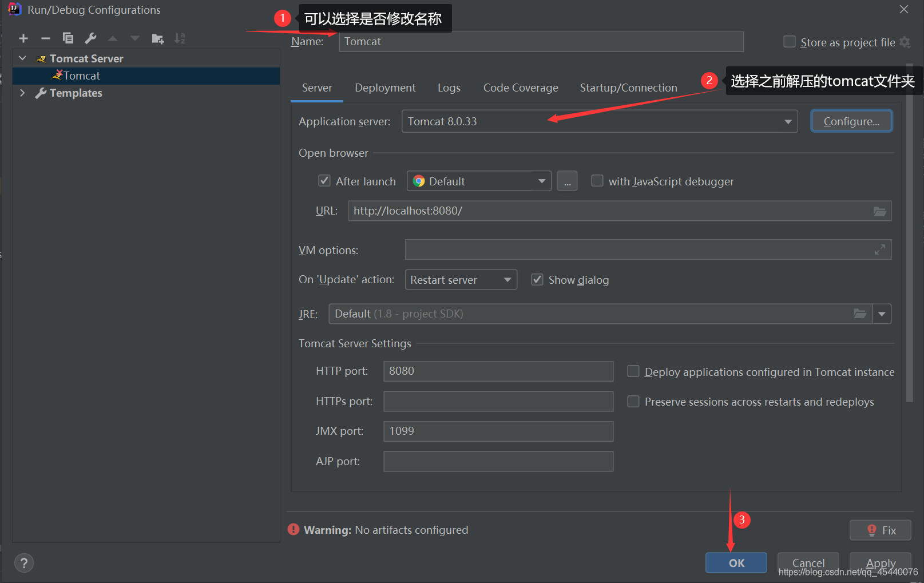This screenshot has height=583, width=924.
Task: Open the Default browser dropdown
Action: click(x=479, y=181)
